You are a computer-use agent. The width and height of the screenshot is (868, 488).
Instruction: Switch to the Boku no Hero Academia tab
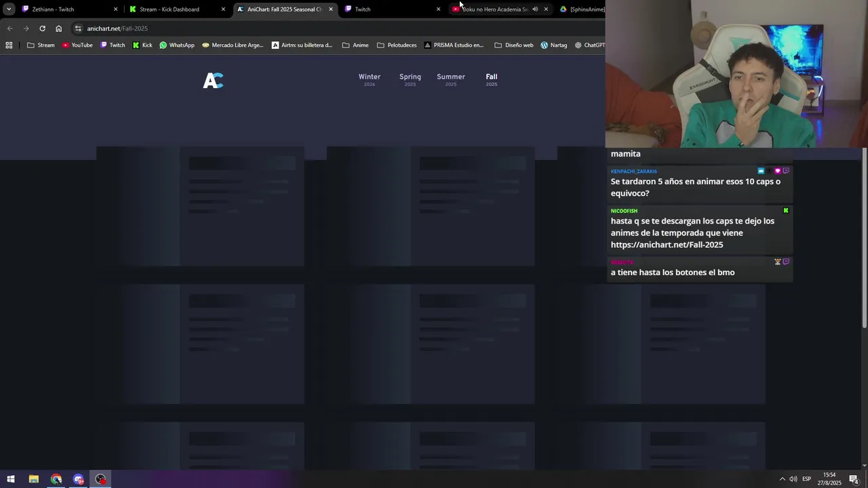[494, 9]
